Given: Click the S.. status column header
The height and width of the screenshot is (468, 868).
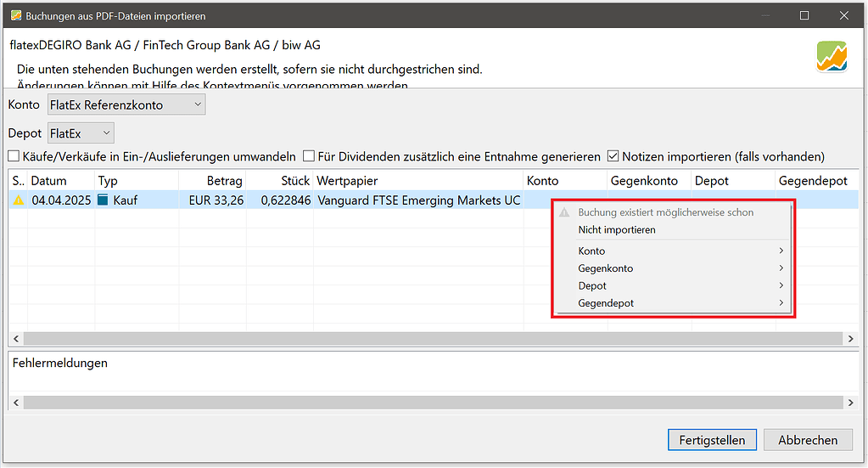Looking at the screenshot, I should coord(19,181).
